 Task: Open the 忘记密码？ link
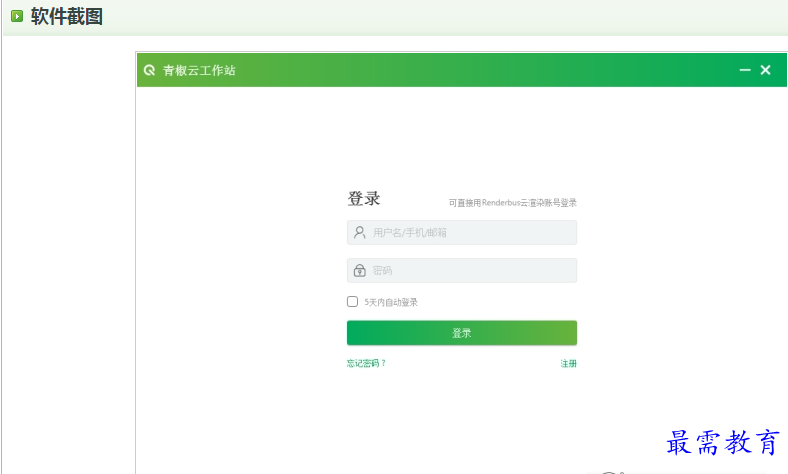(x=366, y=363)
